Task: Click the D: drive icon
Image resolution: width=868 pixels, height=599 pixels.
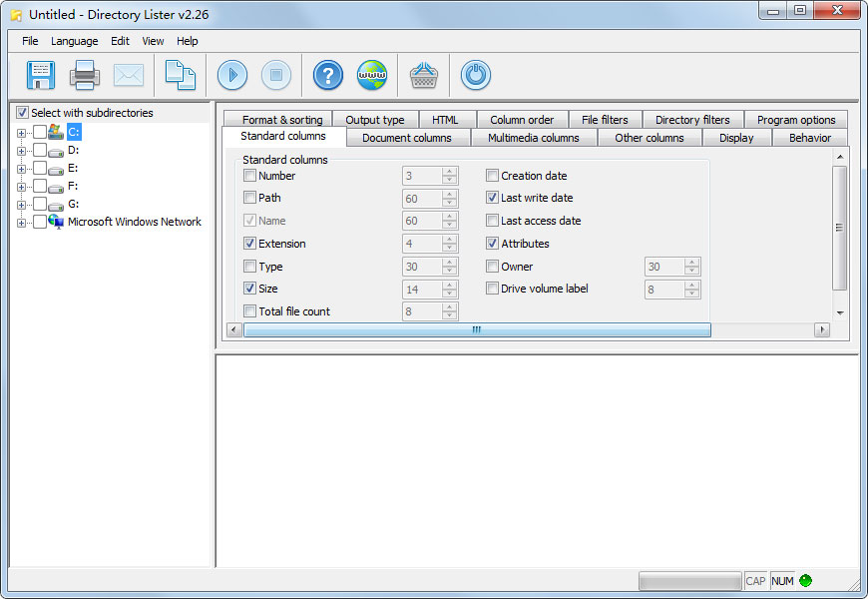Action: pyautogui.click(x=56, y=152)
